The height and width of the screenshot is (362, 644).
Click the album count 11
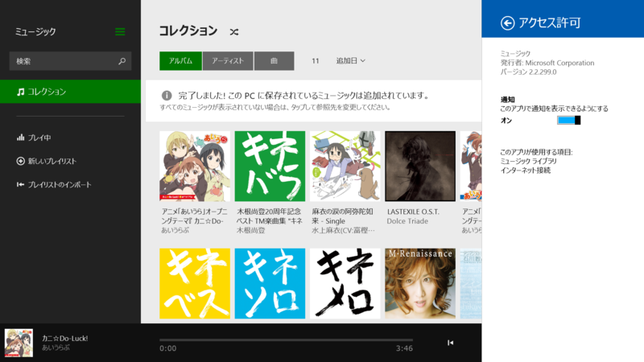pyautogui.click(x=315, y=61)
